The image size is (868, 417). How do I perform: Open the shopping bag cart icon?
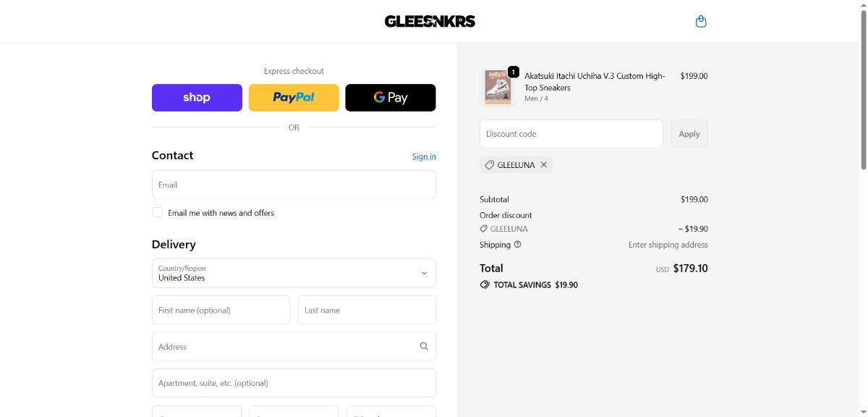(700, 22)
